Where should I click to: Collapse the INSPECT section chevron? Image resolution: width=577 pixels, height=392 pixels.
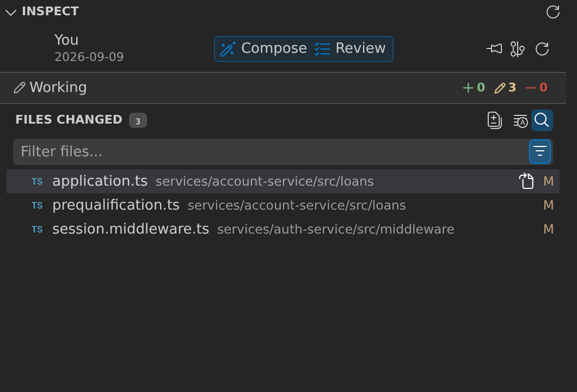click(11, 12)
